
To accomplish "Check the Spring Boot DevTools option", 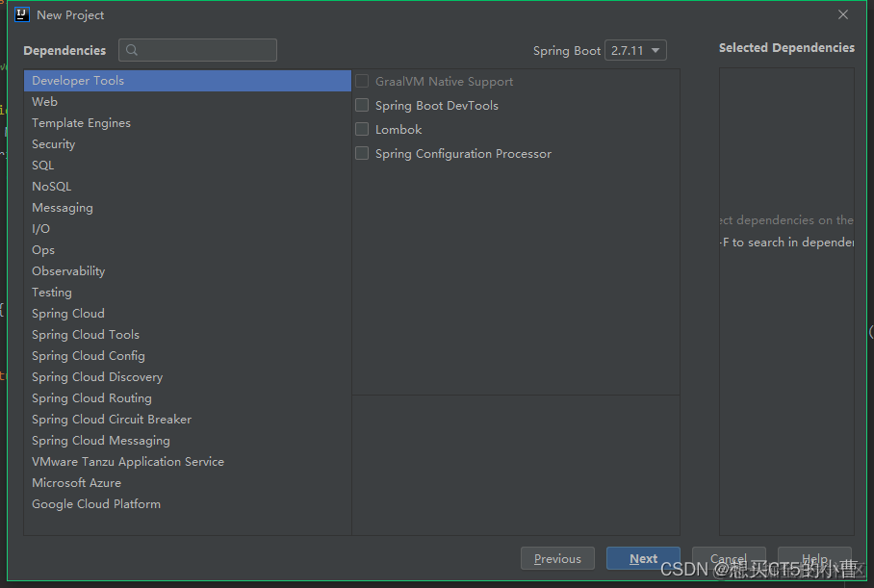I will coord(362,105).
